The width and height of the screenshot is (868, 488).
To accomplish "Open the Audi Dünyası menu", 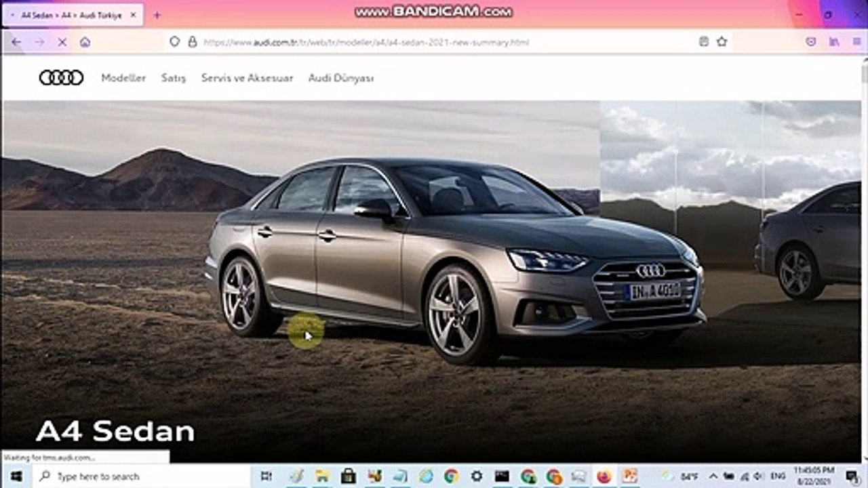I will click(341, 78).
